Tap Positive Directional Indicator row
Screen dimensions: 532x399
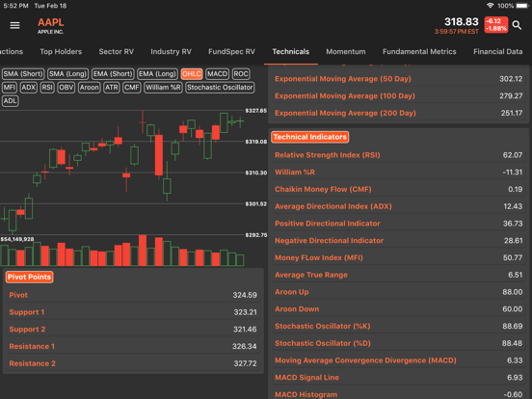pos(399,224)
